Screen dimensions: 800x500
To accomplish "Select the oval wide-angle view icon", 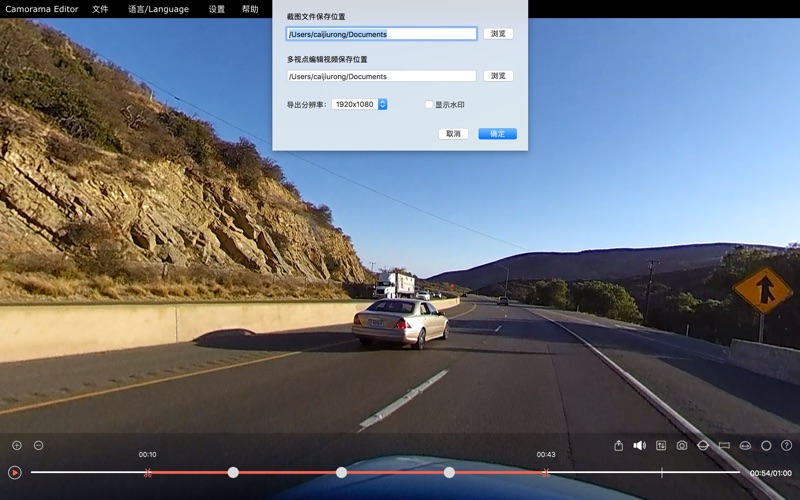I will 745,445.
